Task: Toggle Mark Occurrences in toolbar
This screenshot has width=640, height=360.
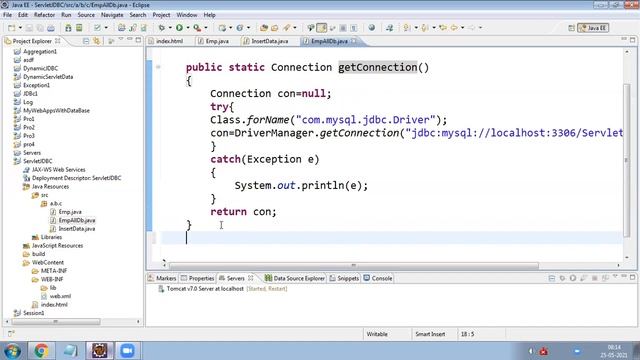Action: click(322, 28)
